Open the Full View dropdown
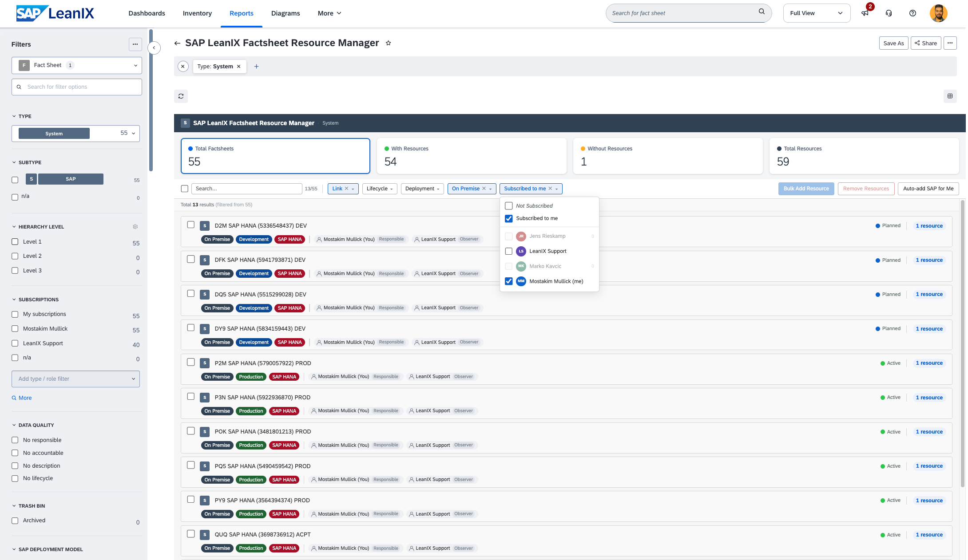 817,13
